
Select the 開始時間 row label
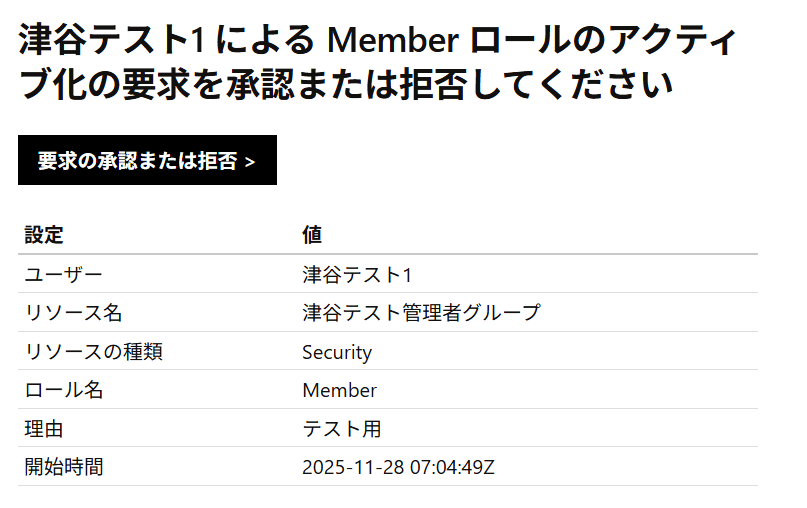point(64,467)
